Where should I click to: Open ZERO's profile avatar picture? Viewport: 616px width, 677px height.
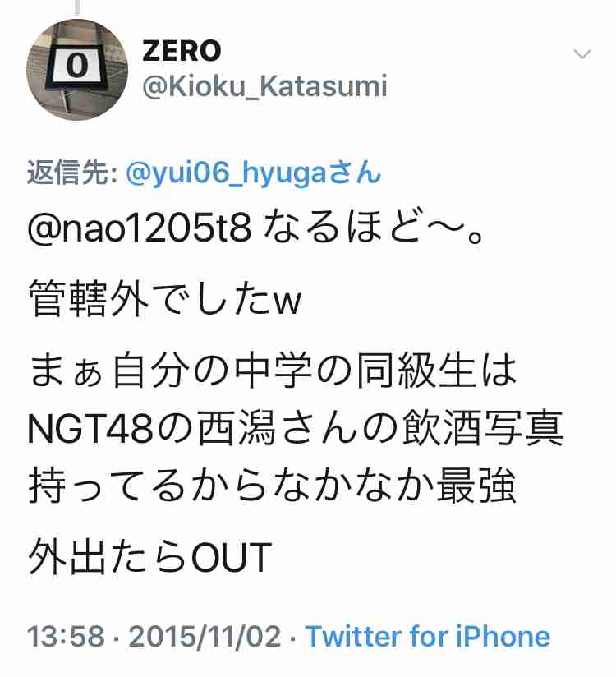[x=77, y=70]
